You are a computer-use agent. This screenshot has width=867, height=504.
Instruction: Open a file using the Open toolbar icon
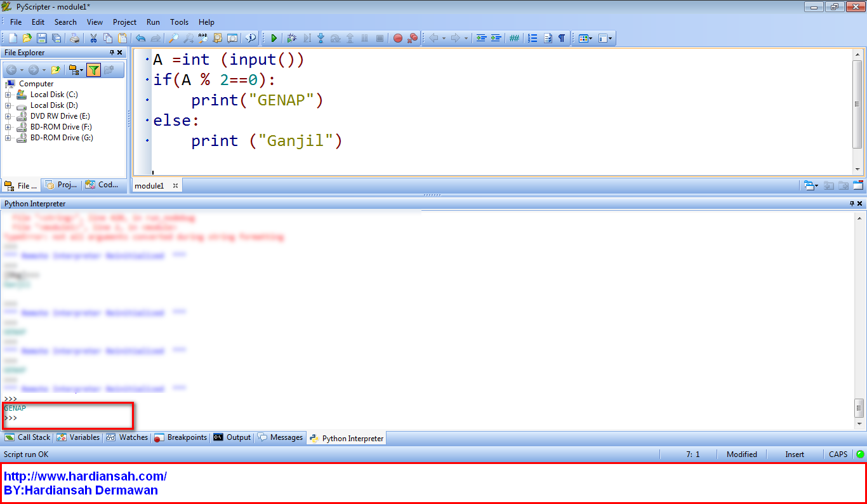click(x=26, y=38)
